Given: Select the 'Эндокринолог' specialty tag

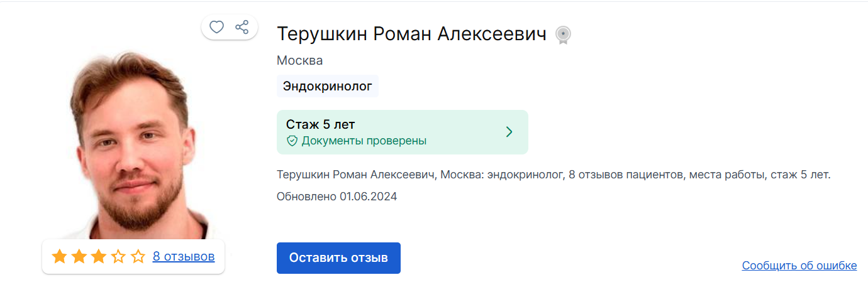Looking at the screenshot, I should coord(327,85).
